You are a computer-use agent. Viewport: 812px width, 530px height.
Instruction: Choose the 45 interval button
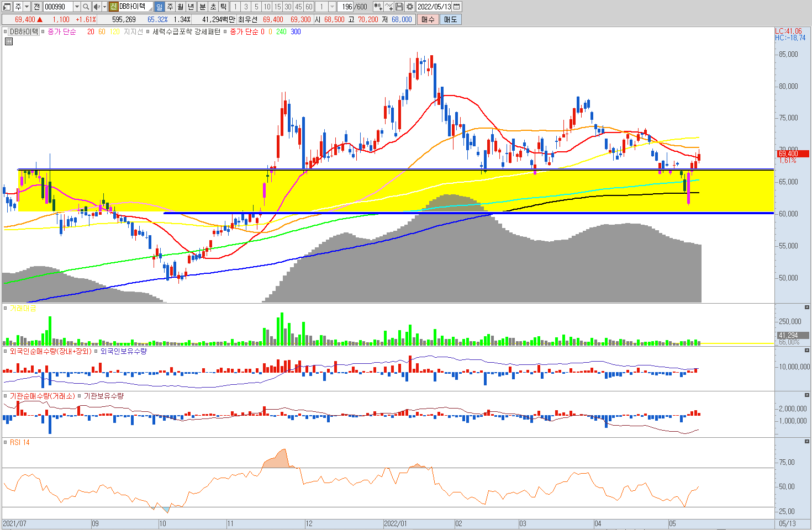298,7
